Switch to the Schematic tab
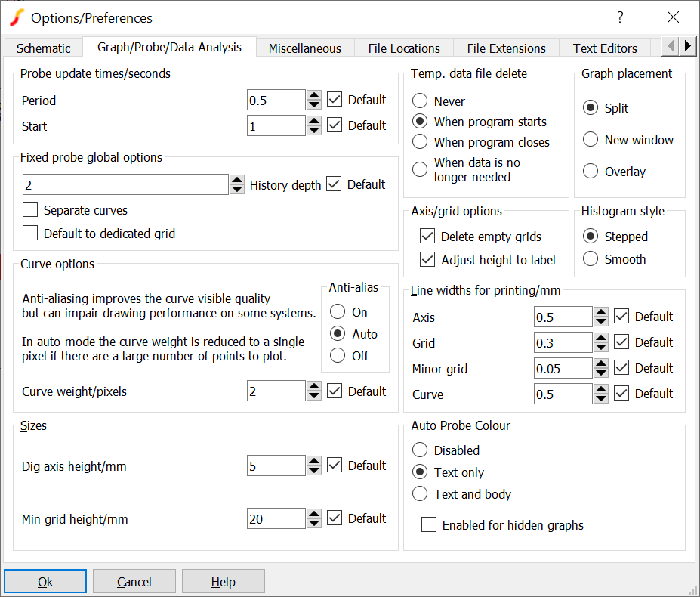The height and width of the screenshot is (597, 700). 44,48
